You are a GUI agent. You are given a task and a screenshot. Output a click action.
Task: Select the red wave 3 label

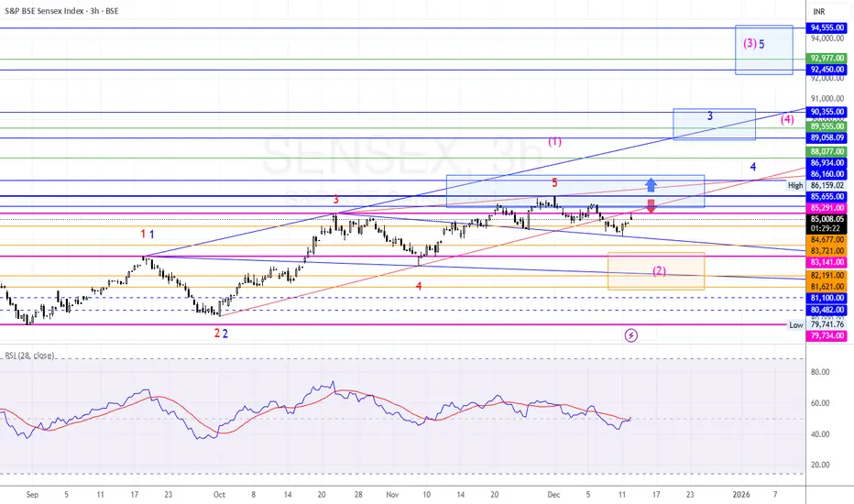point(336,199)
